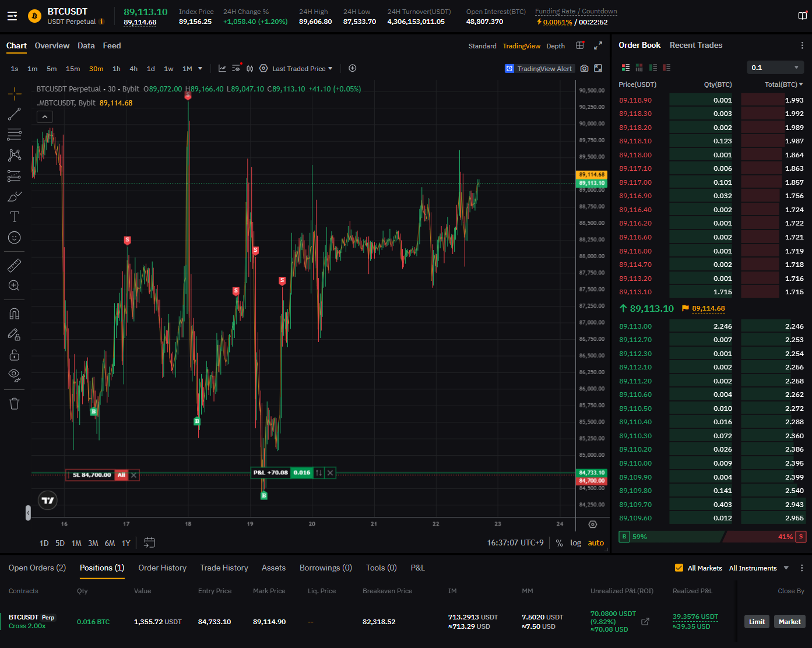
Task: Close position with Limit button
Action: (x=757, y=622)
